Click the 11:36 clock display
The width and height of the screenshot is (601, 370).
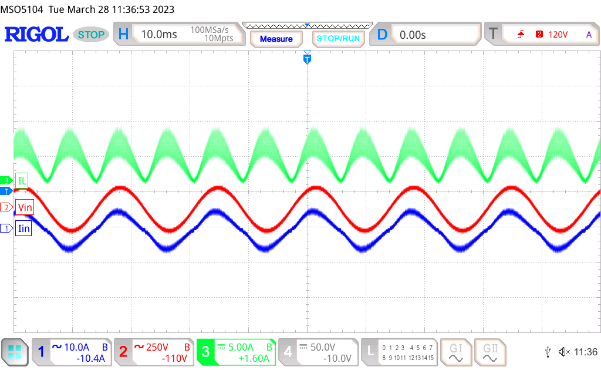coord(586,352)
